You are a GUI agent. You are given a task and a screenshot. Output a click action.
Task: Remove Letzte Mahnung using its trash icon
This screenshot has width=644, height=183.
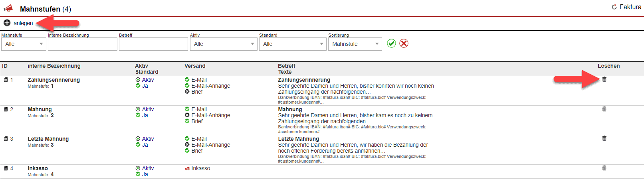pyautogui.click(x=604, y=138)
